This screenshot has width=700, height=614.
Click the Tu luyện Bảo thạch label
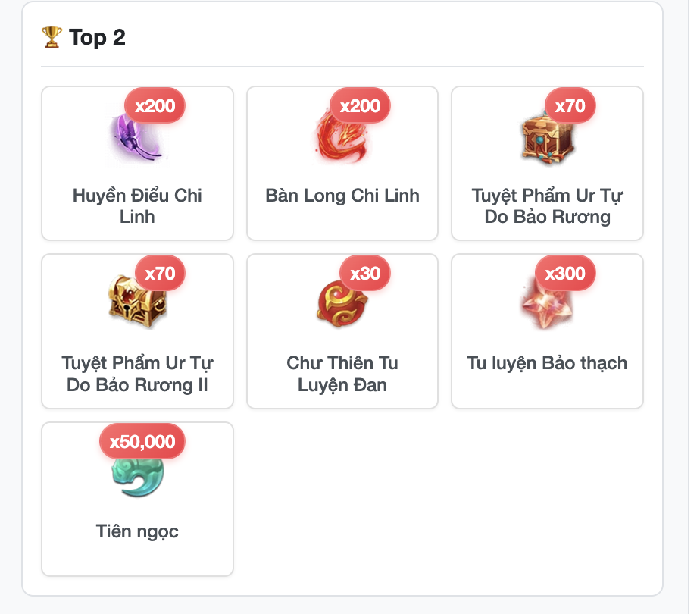pyautogui.click(x=547, y=364)
